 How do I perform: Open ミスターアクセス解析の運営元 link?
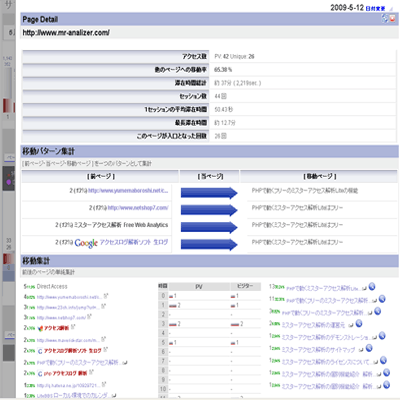(314, 325)
